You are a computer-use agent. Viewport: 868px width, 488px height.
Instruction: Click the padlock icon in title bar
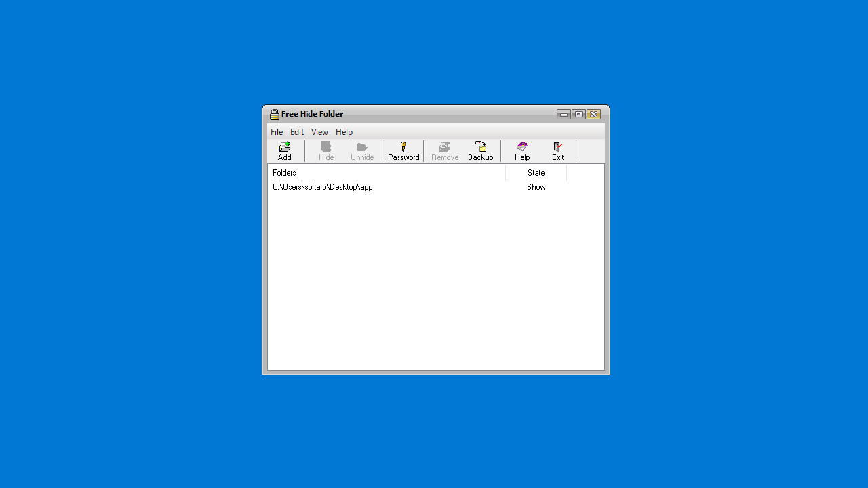pyautogui.click(x=275, y=115)
